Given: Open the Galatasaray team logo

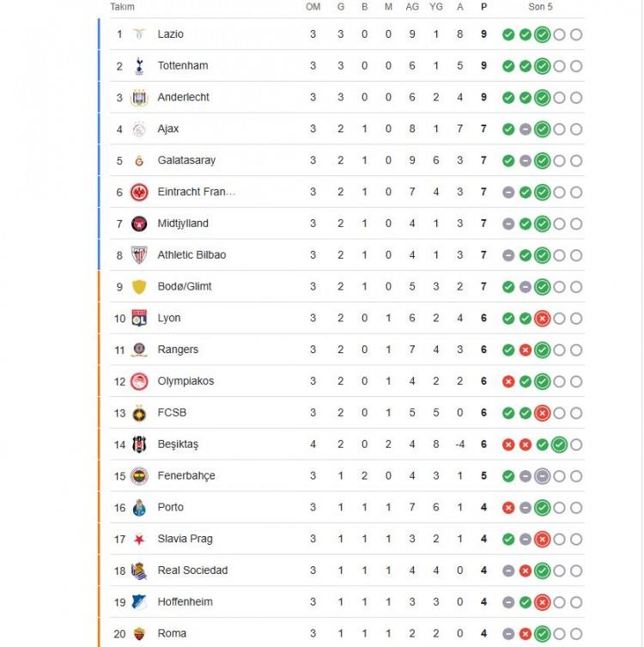Looking at the screenshot, I should 139,161.
